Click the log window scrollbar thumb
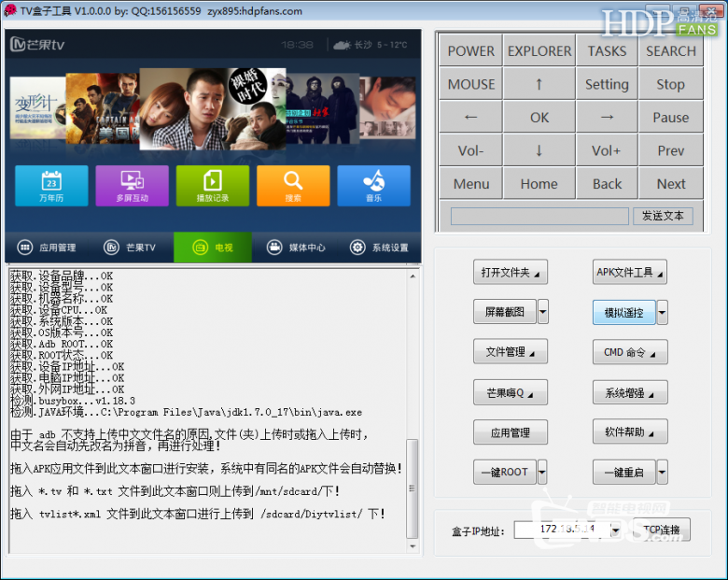 click(x=413, y=488)
